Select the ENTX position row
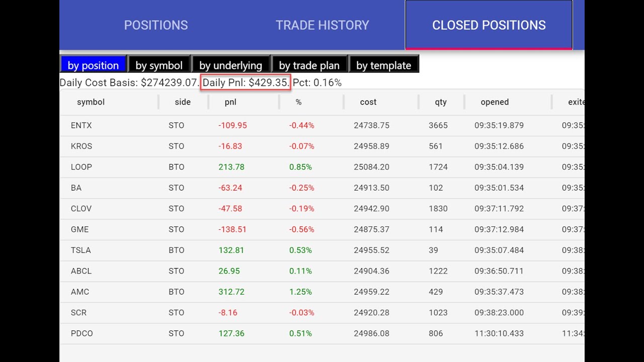 (x=82, y=126)
